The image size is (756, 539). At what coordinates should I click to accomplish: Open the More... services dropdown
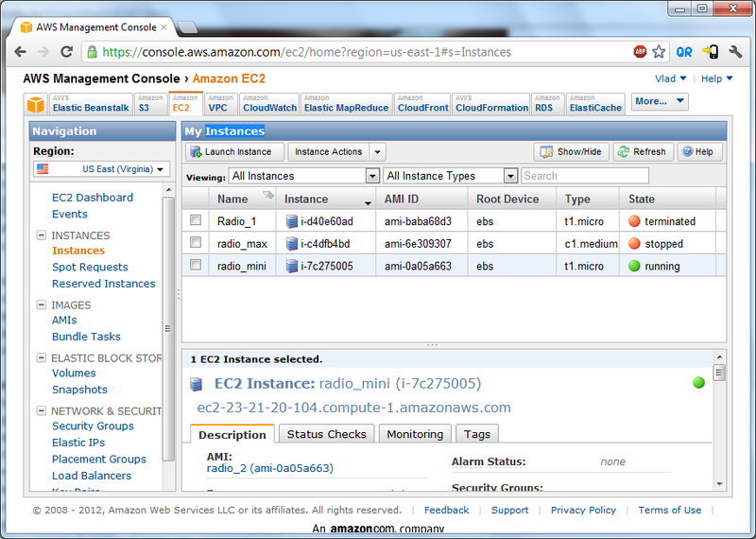coord(660,101)
